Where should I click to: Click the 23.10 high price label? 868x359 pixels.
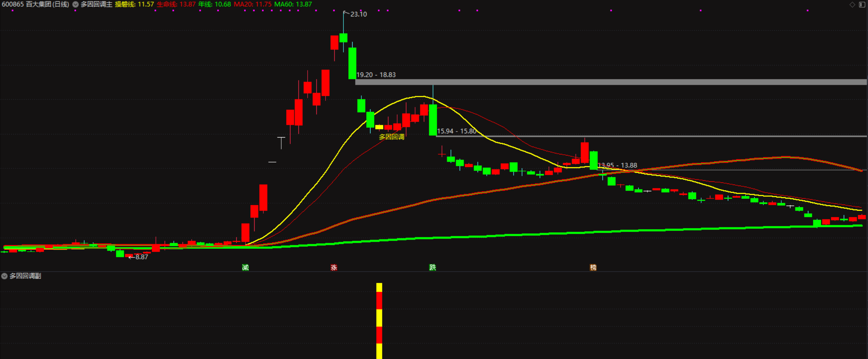(x=359, y=14)
